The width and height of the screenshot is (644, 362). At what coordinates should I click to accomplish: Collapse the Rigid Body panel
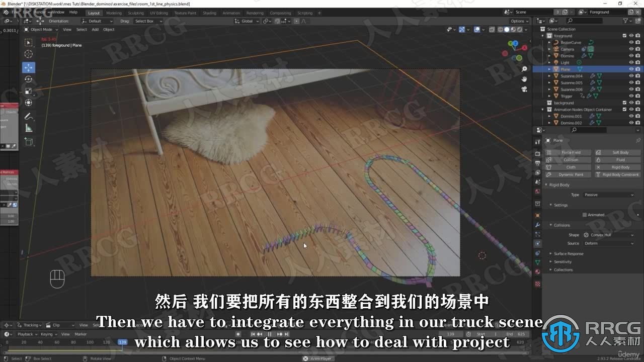[x=559, y=185]
